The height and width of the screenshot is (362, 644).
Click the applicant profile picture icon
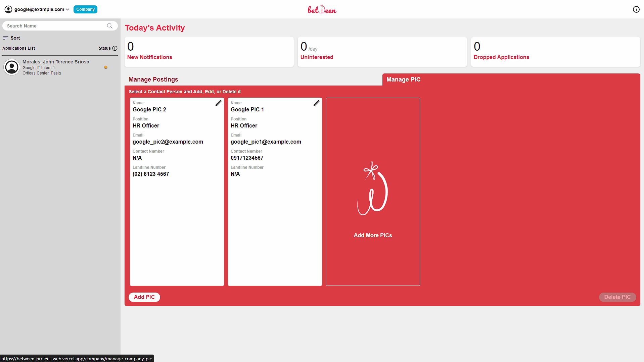(12, 67)
